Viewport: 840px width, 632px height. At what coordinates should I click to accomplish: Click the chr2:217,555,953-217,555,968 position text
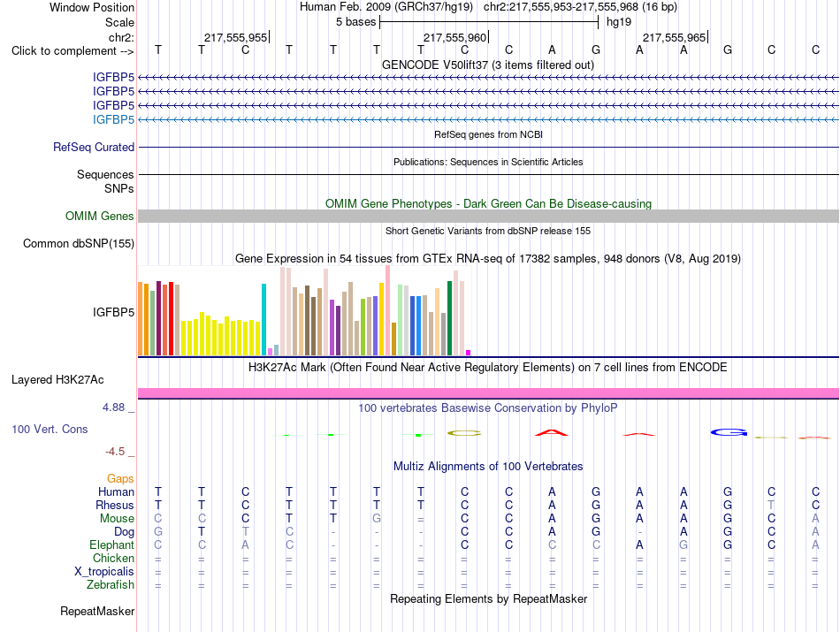580,7
